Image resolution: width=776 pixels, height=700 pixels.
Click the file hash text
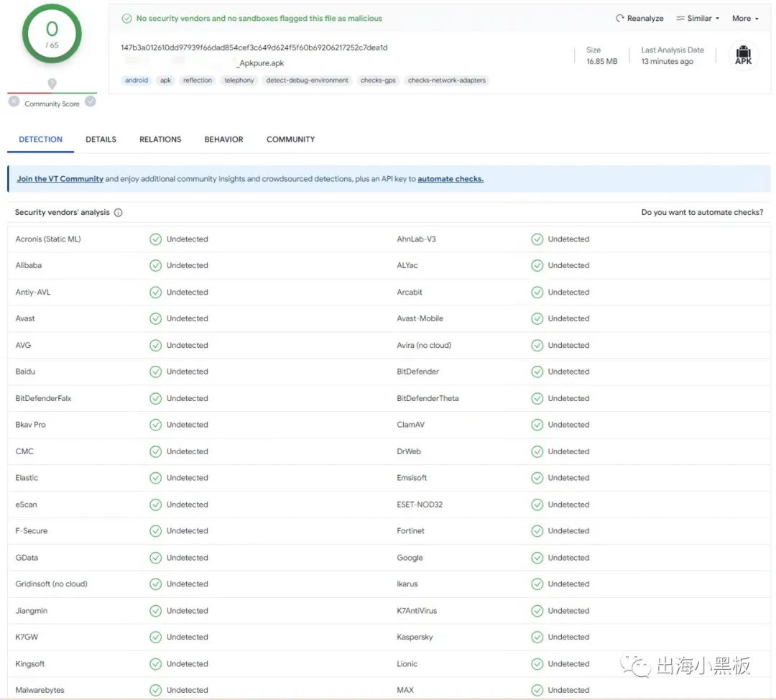[x=254, y=47]
